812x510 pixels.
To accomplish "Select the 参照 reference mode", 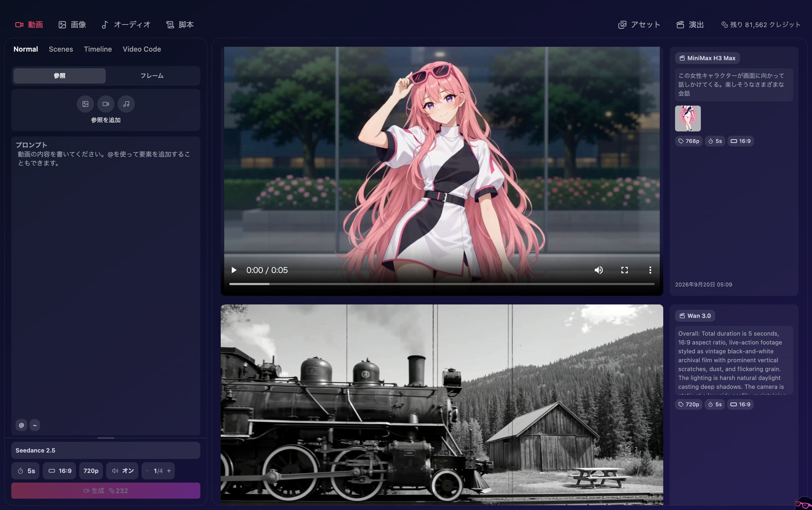I will point(59,76).
